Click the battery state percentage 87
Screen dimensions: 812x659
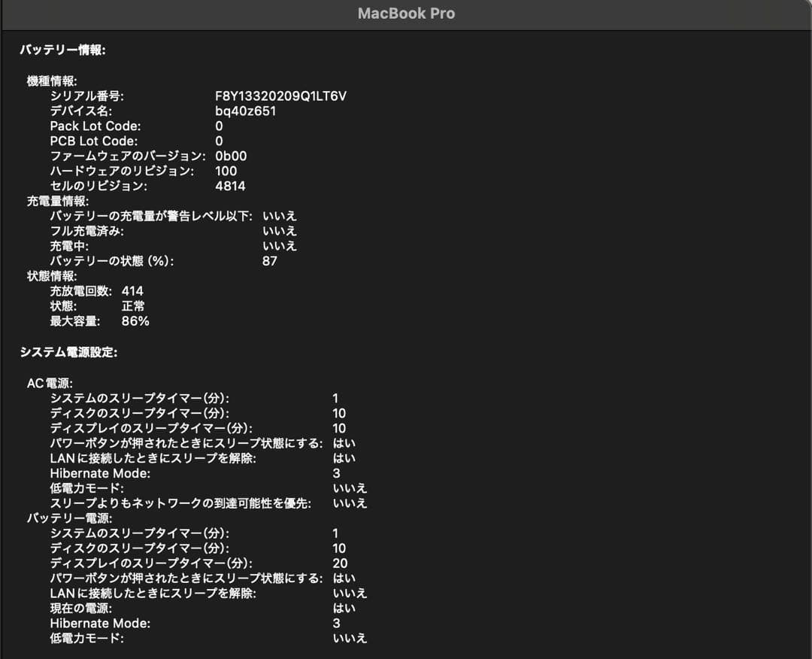[x=269, y=261]
